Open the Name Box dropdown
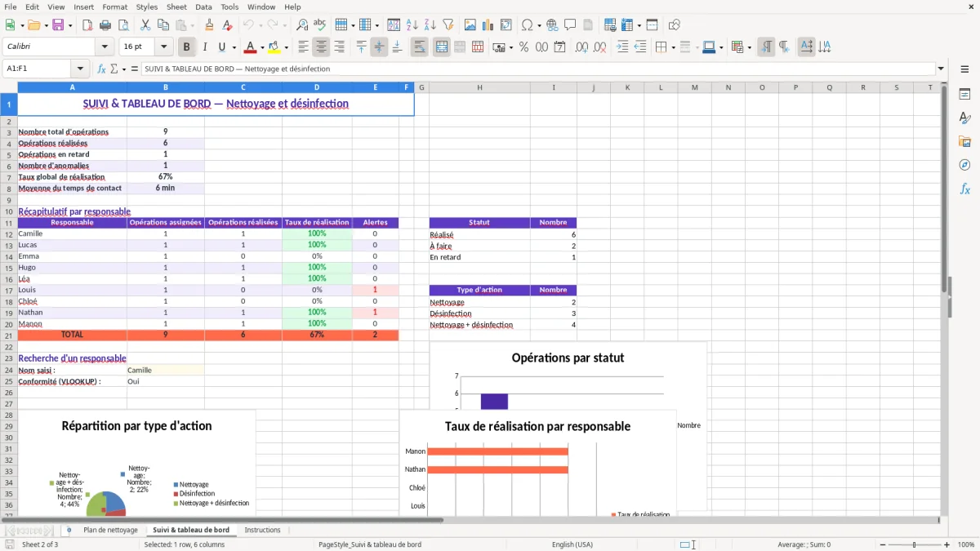Screen dimensions: 980x551 coord(80,69)
